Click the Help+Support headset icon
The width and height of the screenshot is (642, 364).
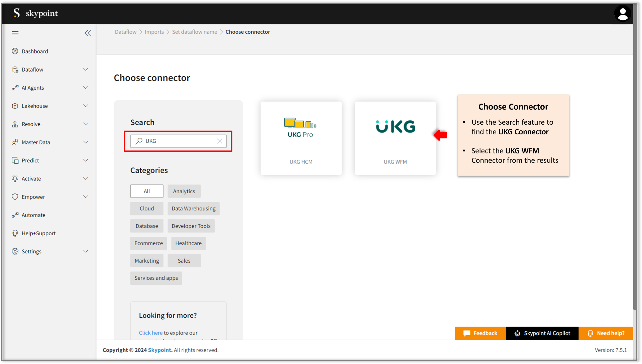pos(15,233)
